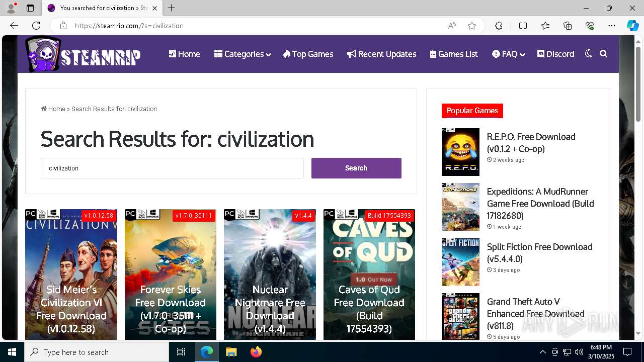Open Grand Theft Auto V Enhanced link
The width and height of the screenshot is (644, 362).
[535, 314]
